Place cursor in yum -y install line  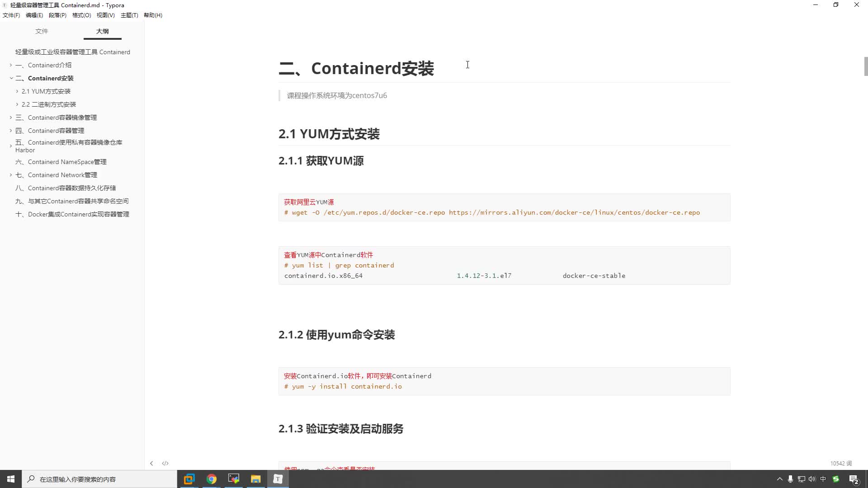click(x=343, y=386)
